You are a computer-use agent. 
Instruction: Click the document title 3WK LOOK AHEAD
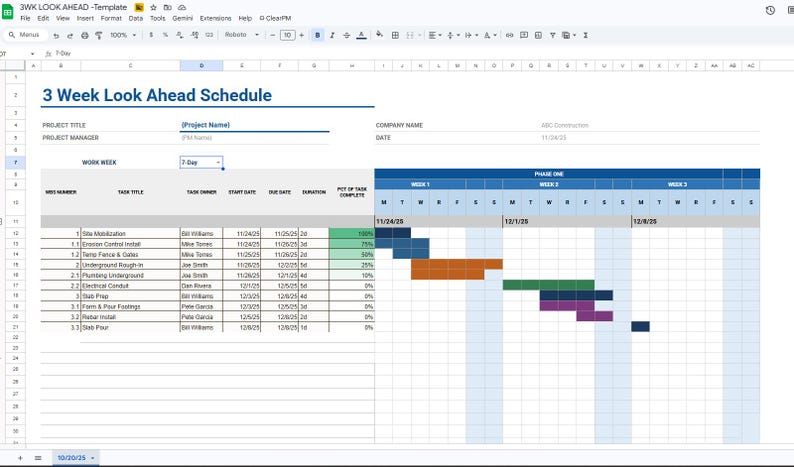pos(73,7)
